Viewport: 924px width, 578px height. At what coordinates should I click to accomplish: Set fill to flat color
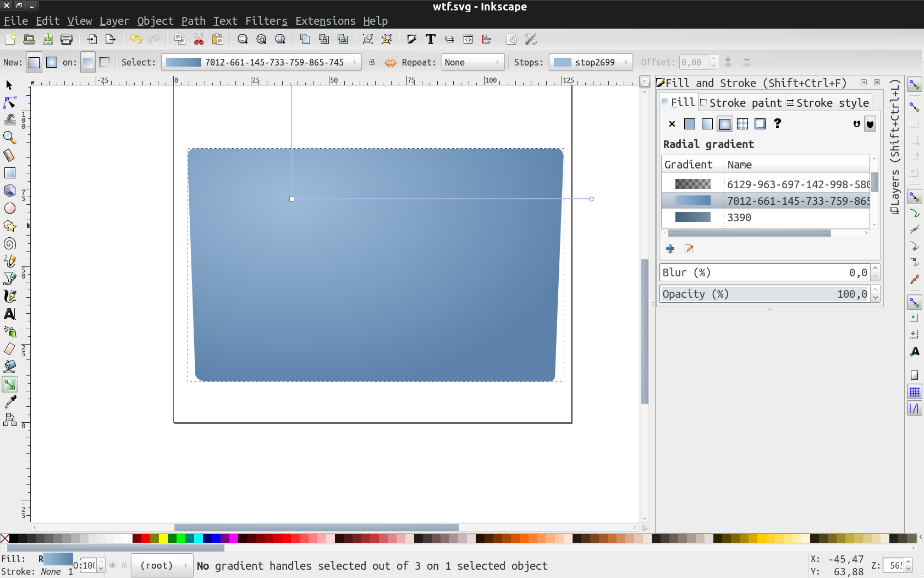click(x=689, y=124)
